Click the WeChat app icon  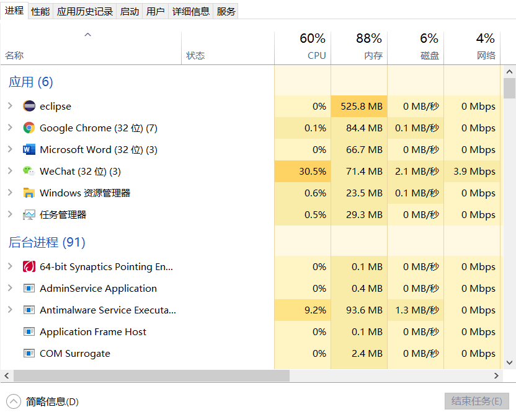click(x=29, y=171)
